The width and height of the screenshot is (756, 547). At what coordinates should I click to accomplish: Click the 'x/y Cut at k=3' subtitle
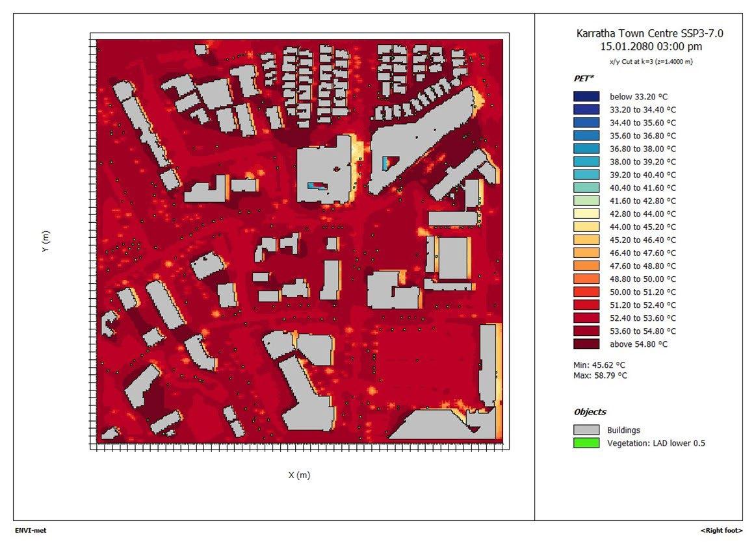[651, 62]
